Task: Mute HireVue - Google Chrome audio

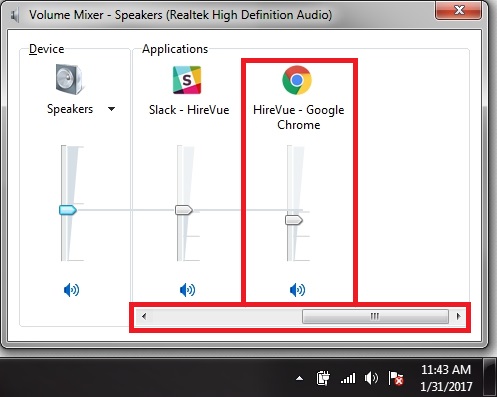Action: tap(297, 290)
